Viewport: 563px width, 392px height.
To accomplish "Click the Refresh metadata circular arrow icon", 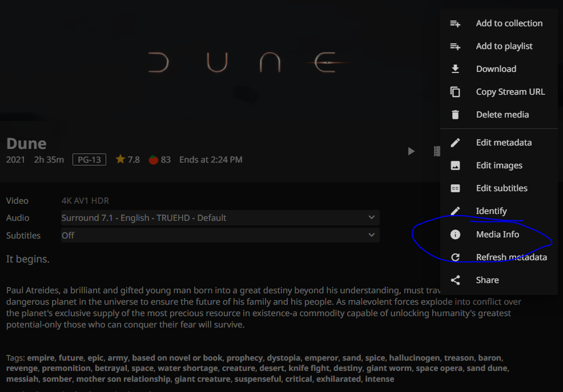I will click(x=455, y=257).
